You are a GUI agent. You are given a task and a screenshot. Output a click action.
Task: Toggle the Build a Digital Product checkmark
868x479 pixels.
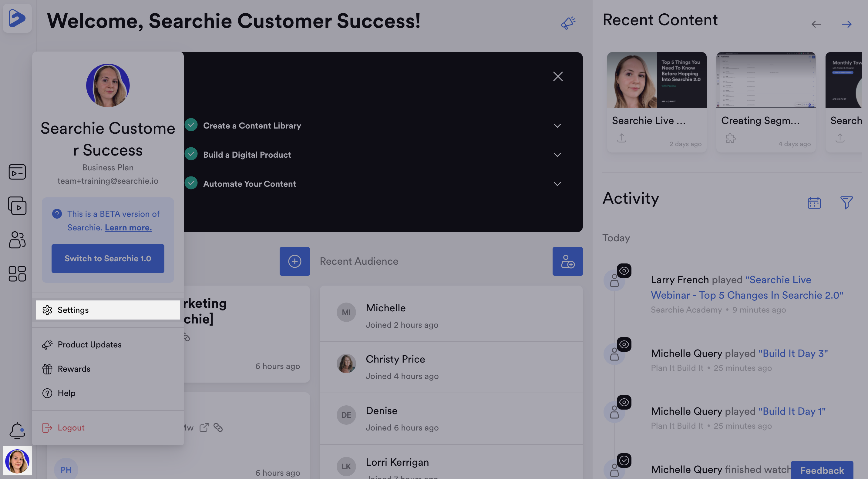coord(191,154)
